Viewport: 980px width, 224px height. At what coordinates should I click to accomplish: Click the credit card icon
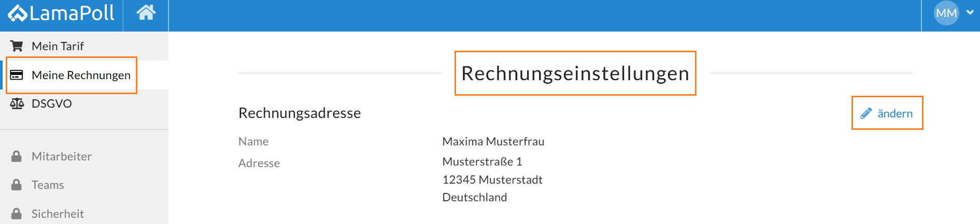(x=17, y=75)
